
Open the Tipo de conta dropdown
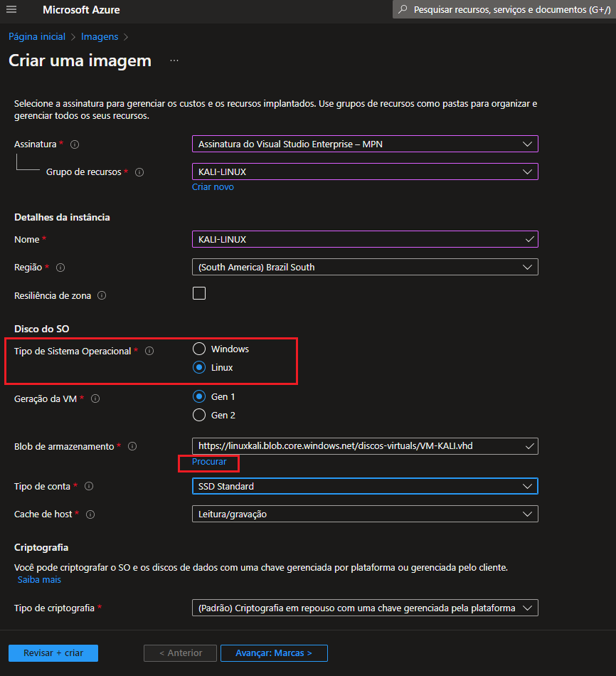364,486
